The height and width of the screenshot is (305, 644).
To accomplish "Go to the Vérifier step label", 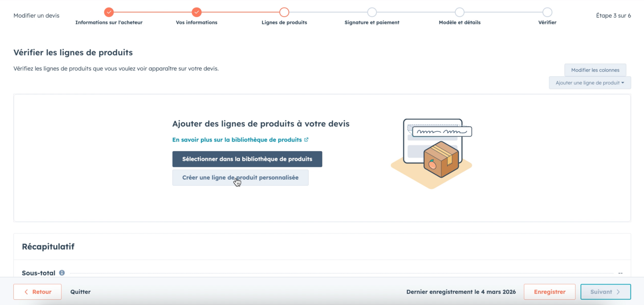I will (547, 23).
